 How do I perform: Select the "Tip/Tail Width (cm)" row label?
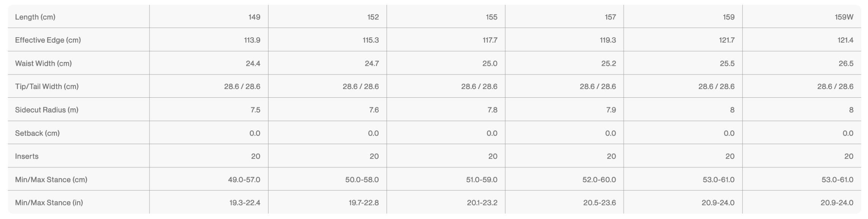coord(47,87)
